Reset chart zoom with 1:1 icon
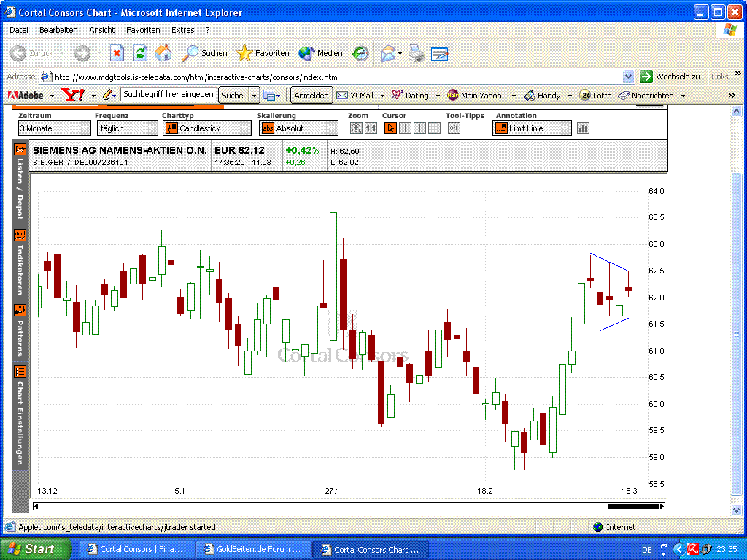The image size is (747, 560). 371,128
